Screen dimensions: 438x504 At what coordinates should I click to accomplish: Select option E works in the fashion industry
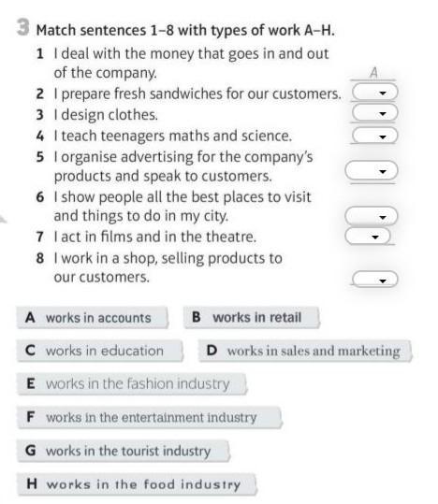click(x=132, y=383)
